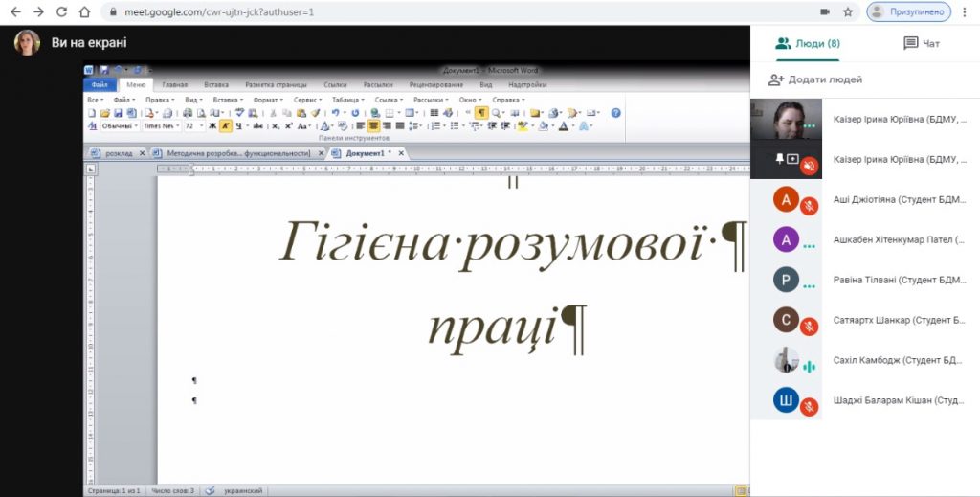Click the muted mic icon for Аші Джіотіяна

(809, 205)
